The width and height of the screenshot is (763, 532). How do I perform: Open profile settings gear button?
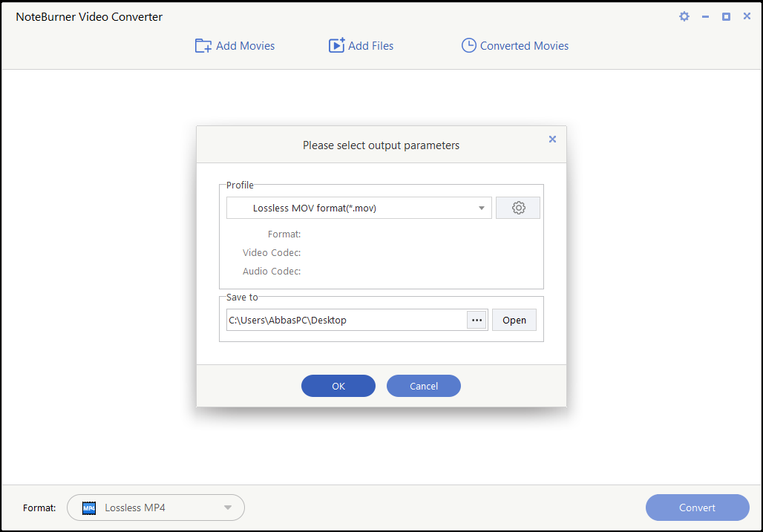[518, 208]
